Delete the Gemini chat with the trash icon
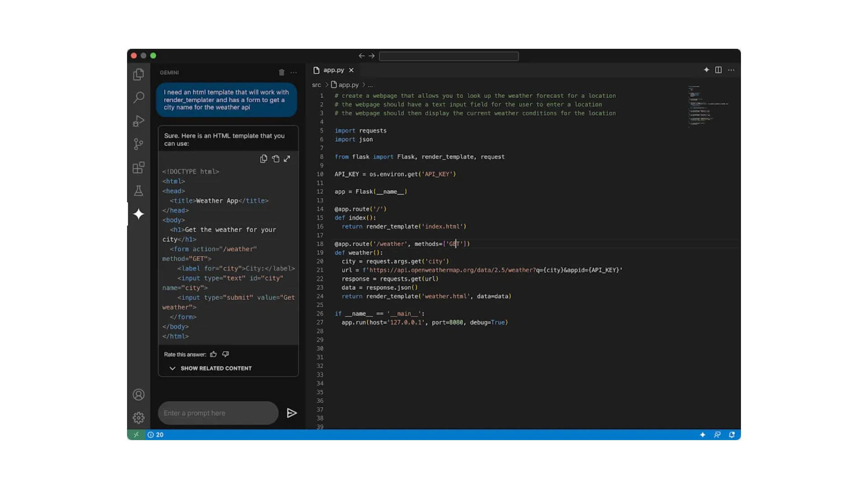Image resolution: width=868 pixels, height=488 pixels. 282,72
